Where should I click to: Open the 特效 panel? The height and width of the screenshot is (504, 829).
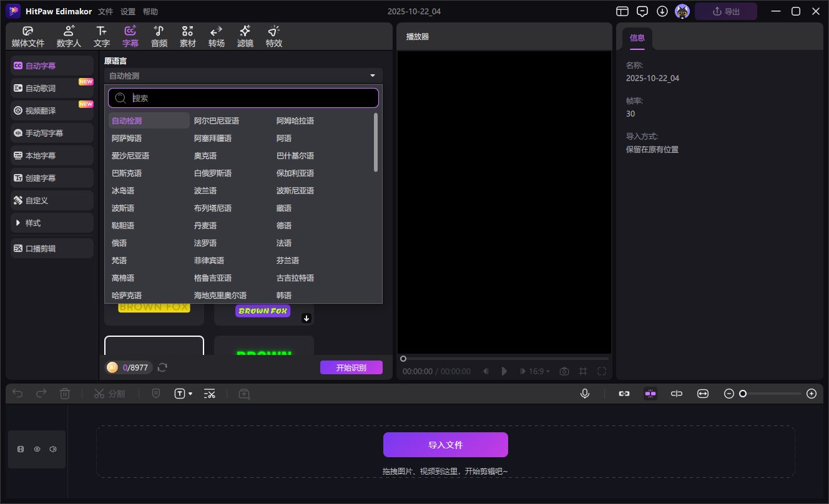click(x=273, y=36)
